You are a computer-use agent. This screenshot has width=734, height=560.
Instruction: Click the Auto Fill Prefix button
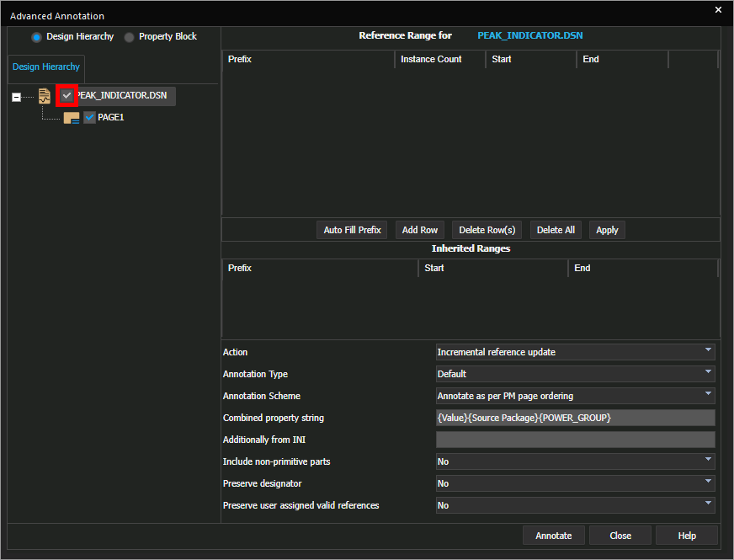(352, 230)
